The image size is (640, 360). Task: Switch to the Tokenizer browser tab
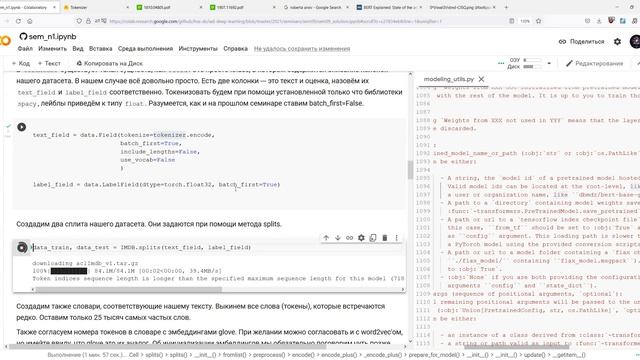tap(95, 7)
